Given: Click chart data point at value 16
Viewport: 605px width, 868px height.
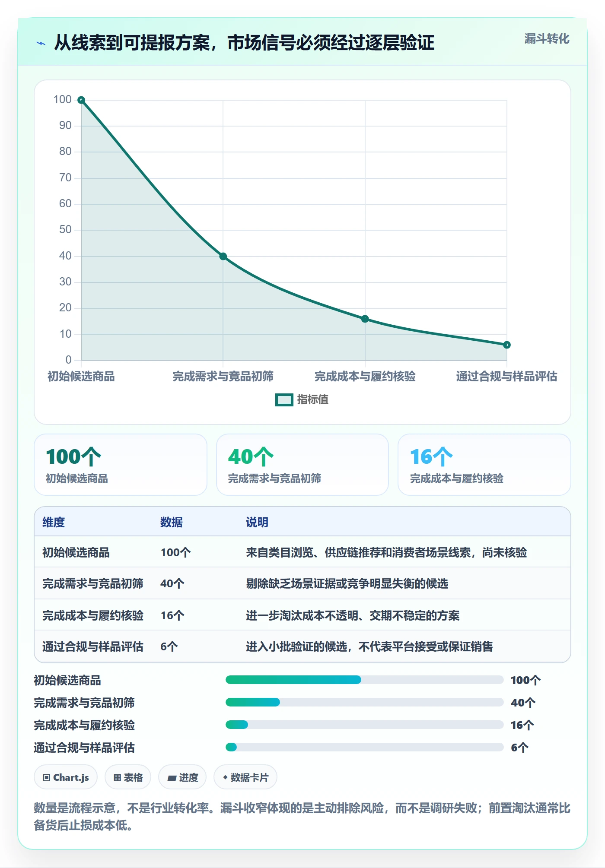Looking at the screenshot, I should click(365, 319).
